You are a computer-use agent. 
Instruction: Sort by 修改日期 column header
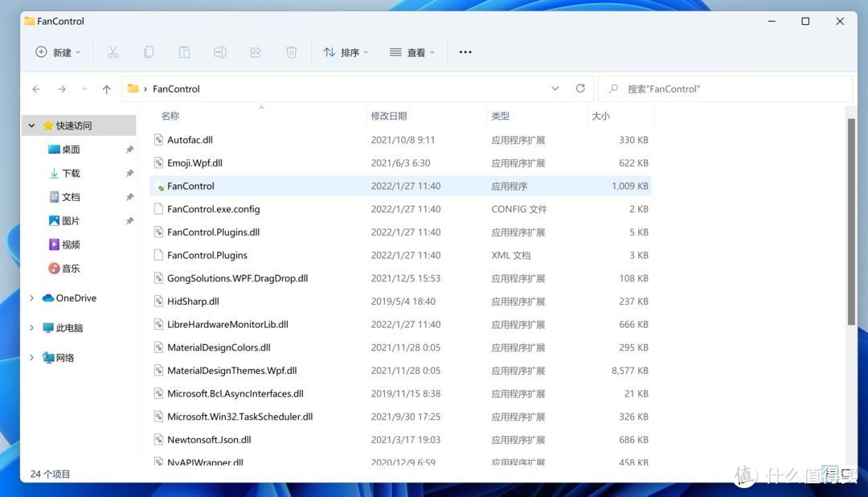point(389,116)
